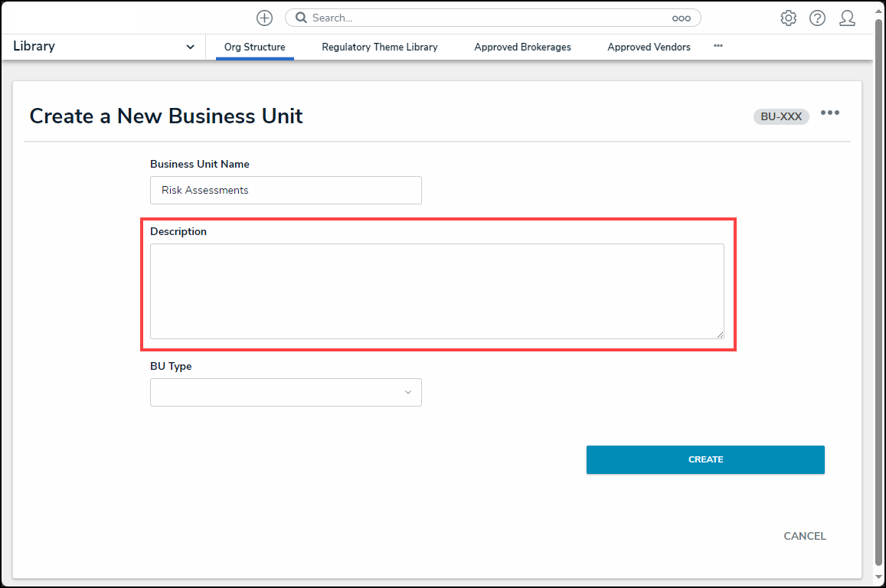
Task: Switch to the Regulatory Theme Library tab
Action: [379, 47]
